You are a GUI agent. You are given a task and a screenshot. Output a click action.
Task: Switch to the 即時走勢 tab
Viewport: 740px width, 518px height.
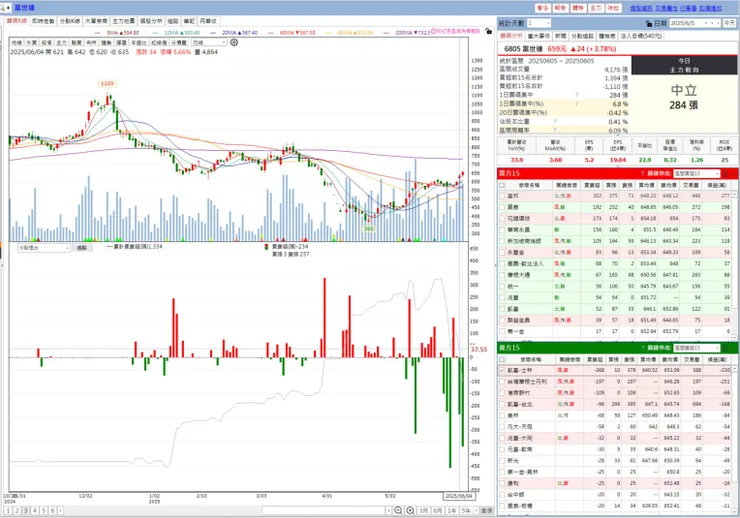[x=43, y=21]
